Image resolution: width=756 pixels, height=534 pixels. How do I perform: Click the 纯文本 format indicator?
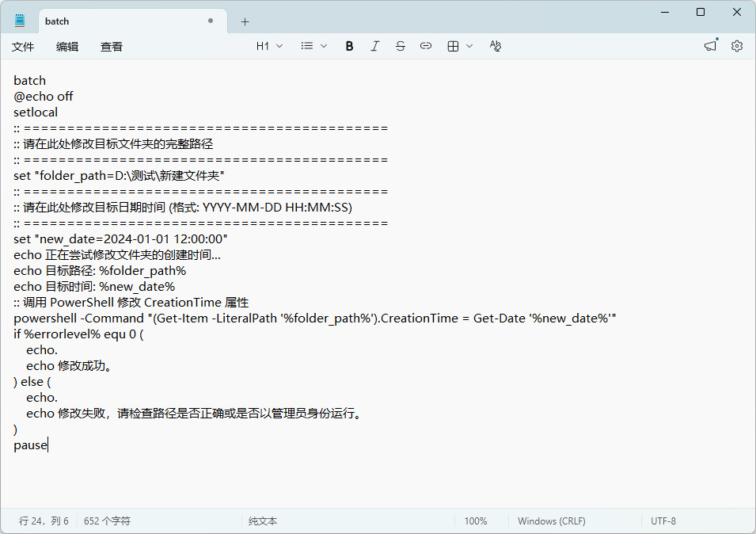263,521
